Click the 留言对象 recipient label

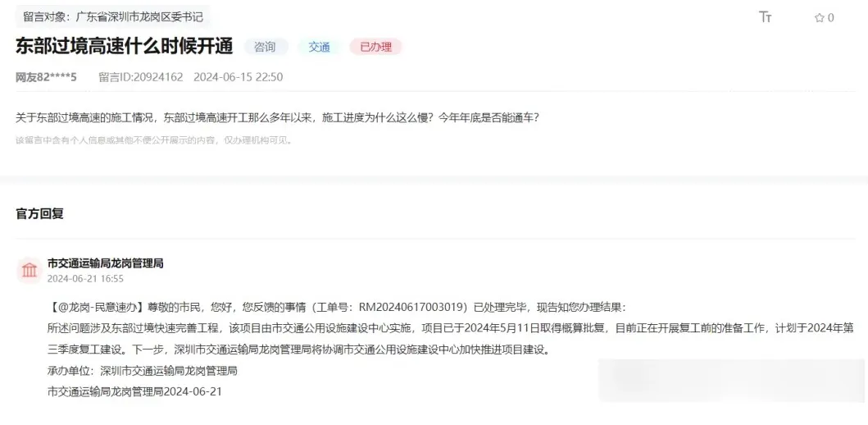coord(113,16)
